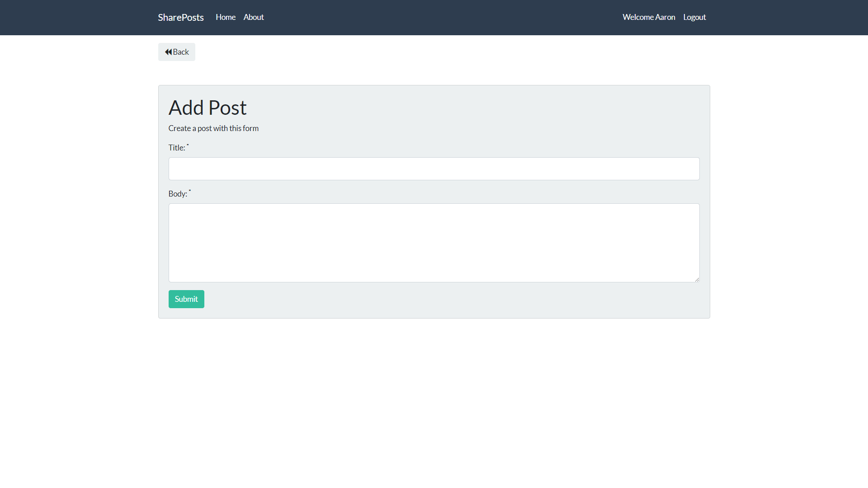Grab the Body textarea resize handle
The height and width of the screenshot is (488, 868).
coord(697,279)
